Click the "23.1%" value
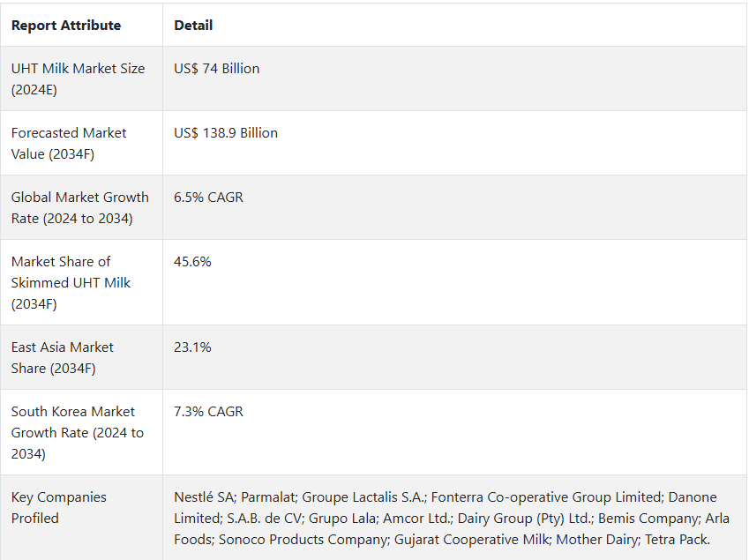 pyautogui.click(x=192, y=347)
